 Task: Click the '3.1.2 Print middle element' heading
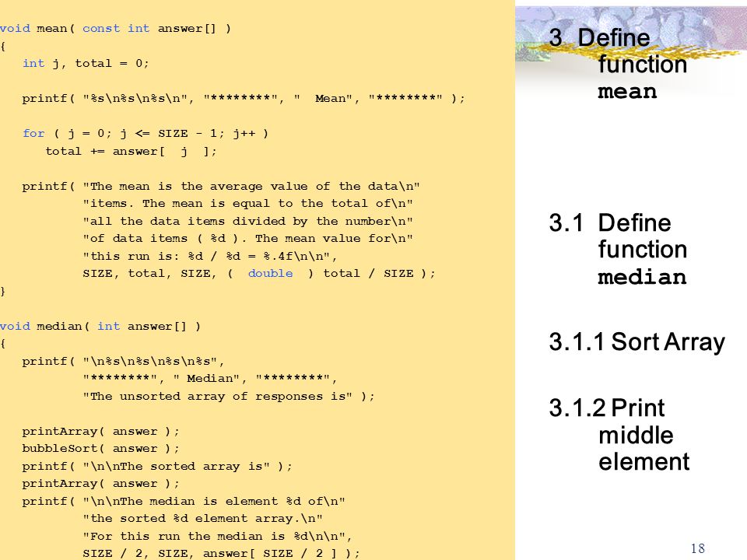619,435
